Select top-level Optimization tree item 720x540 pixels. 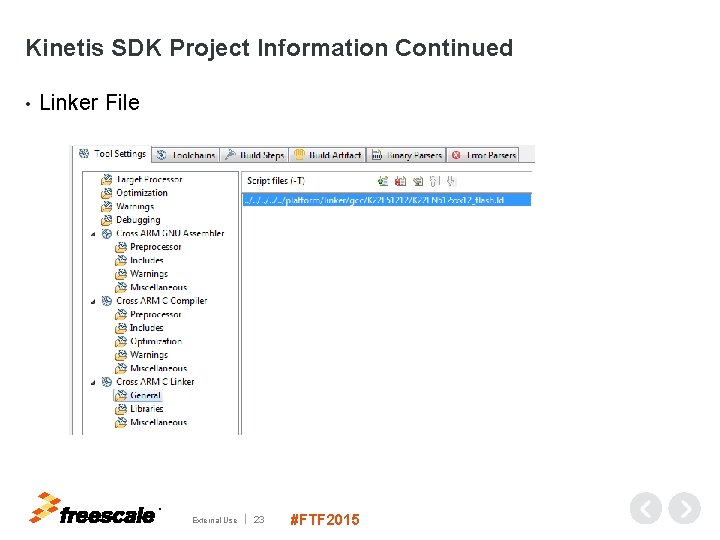click(135, 193)
